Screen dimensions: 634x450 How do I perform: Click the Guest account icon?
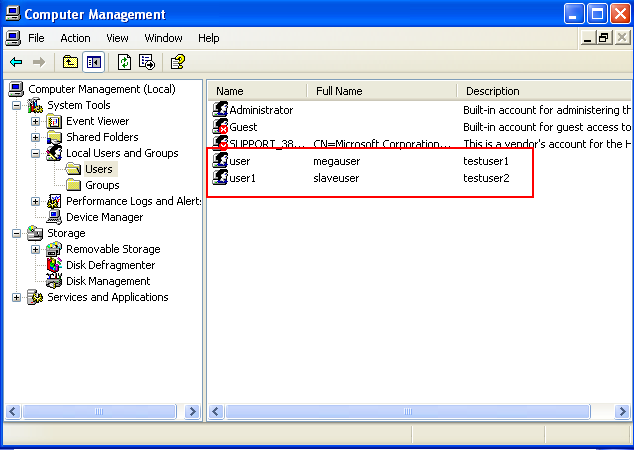coord(220,127)
